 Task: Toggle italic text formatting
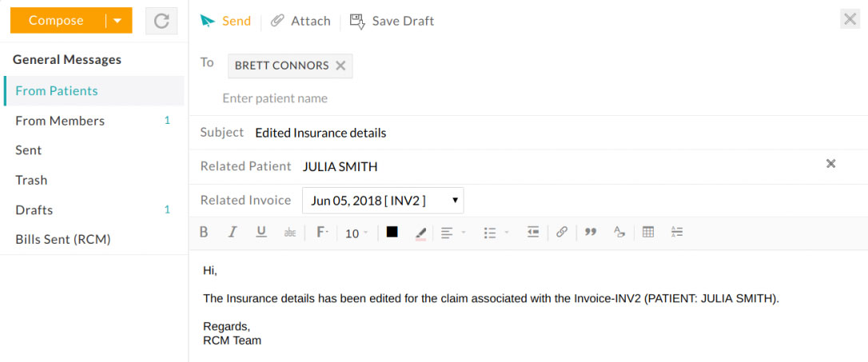[233, 233]
